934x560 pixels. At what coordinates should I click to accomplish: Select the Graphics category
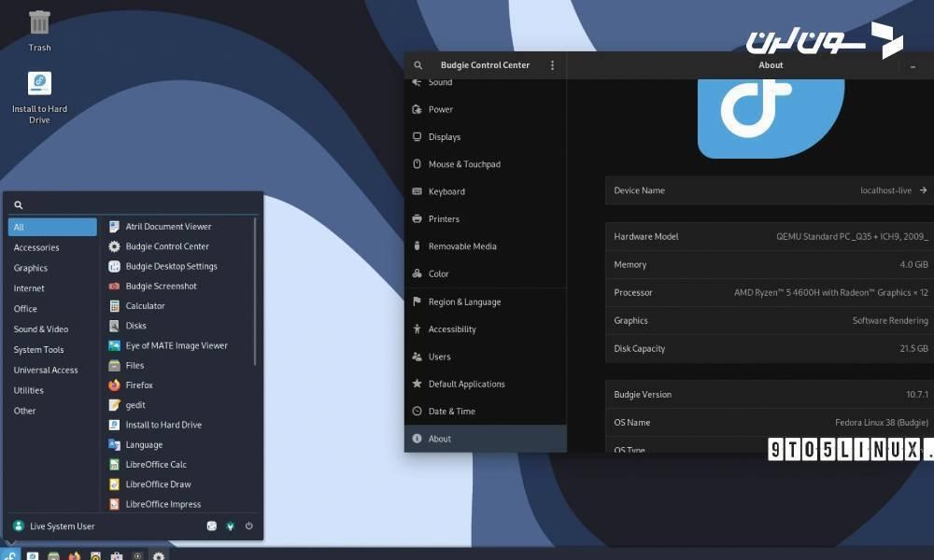coord(52,268)
